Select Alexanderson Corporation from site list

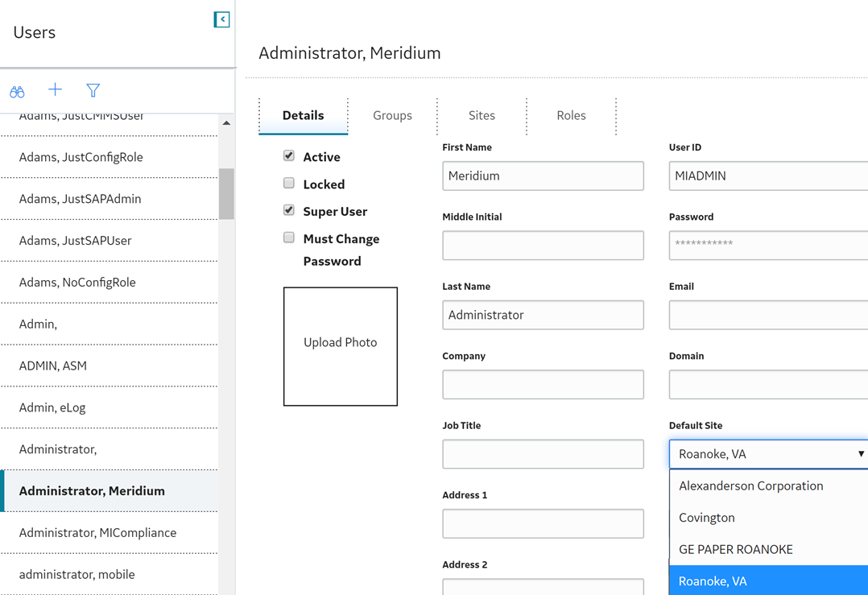[768, 486]
